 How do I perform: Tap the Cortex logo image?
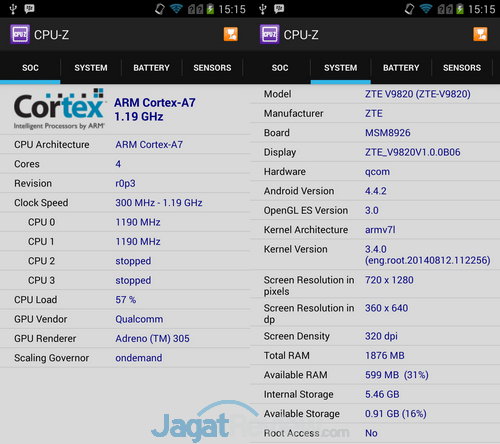pyautogui.click(x=59, y=109)
